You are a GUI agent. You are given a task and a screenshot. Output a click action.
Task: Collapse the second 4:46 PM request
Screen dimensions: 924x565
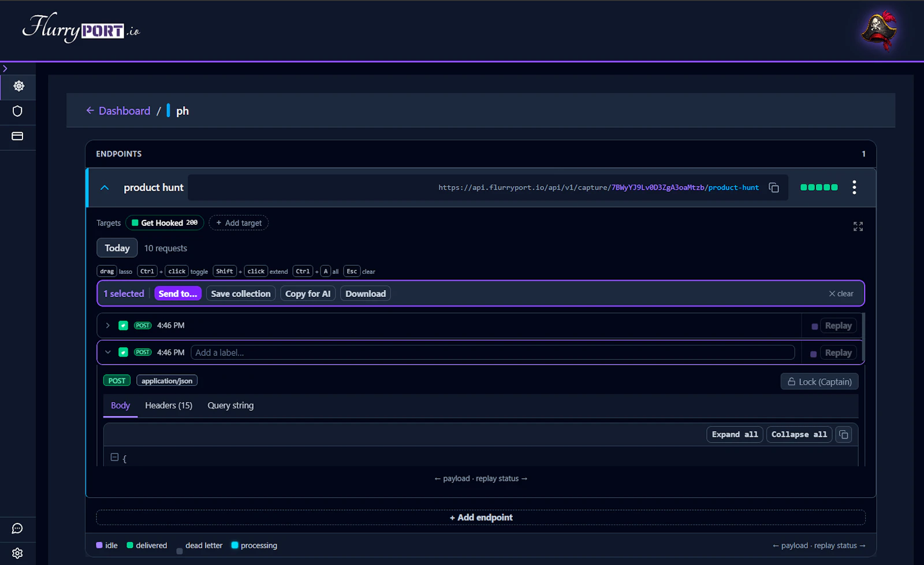[107, 352]
